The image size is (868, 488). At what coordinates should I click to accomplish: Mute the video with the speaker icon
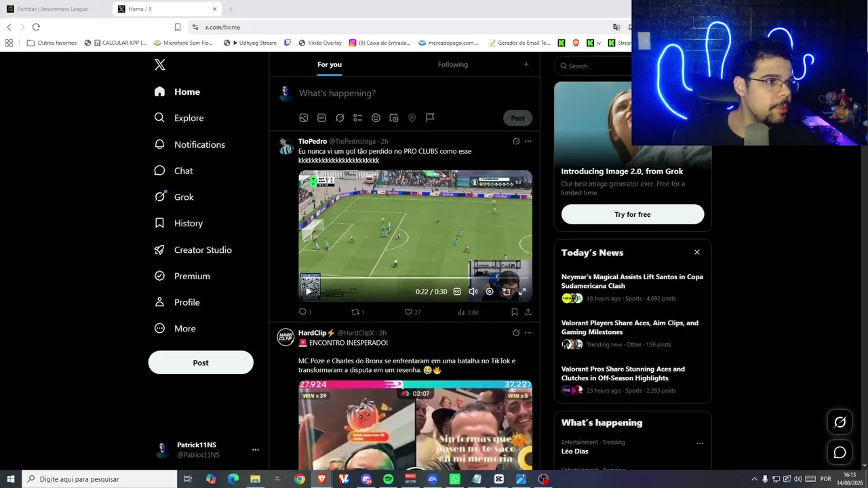(473, 291)
